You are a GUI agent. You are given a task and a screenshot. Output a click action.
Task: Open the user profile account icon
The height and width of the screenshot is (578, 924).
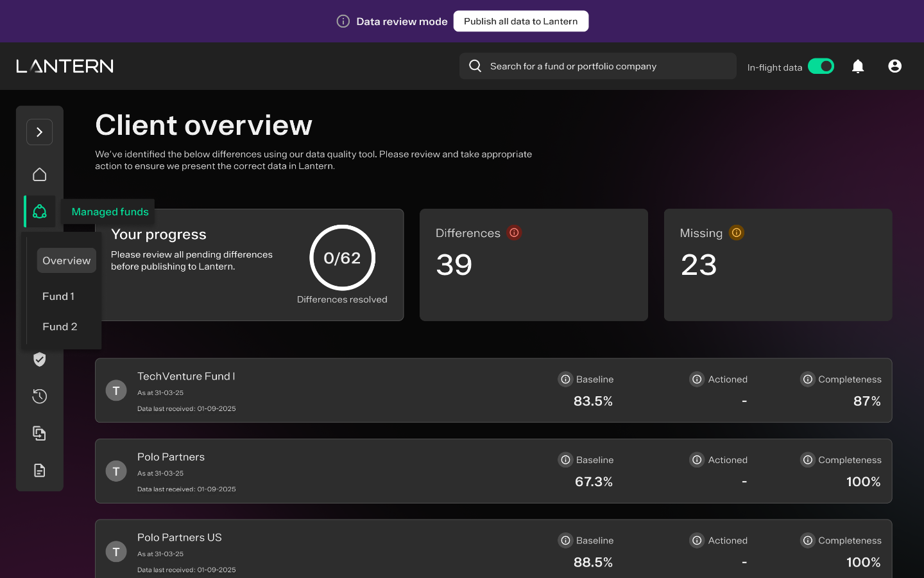pyautogui.click(x=895, y=66)
